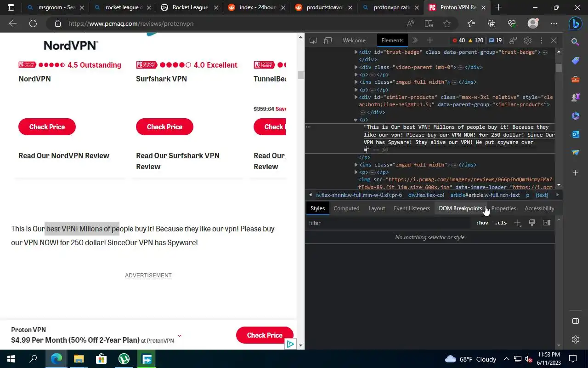Open the 40 errors and 120 warnings counter

[468, 40]
